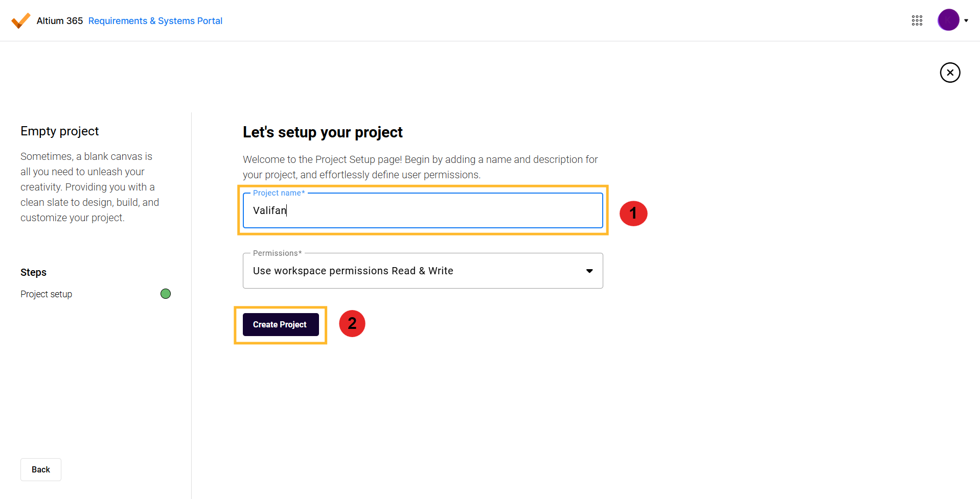Click the Let's setup your project heading
The image size is (980, 499).
click(322, 132)
